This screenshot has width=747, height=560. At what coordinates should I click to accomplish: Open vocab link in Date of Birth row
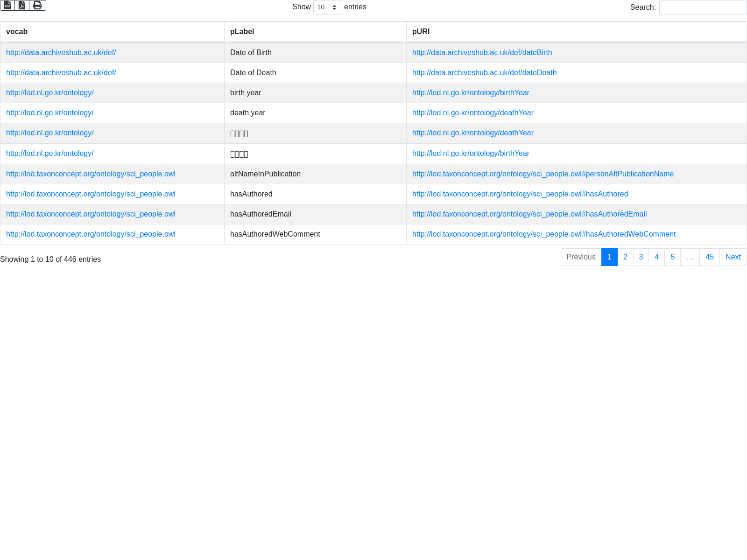[x=61, y=53]
